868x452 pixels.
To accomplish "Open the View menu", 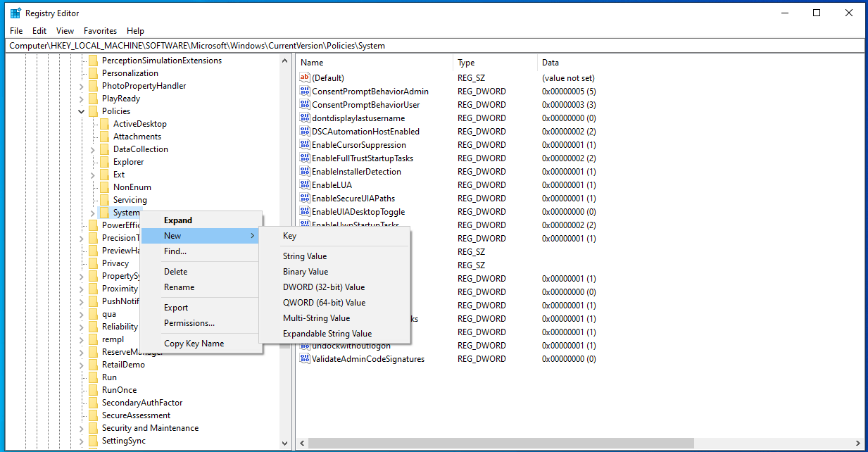I will 65,31.
